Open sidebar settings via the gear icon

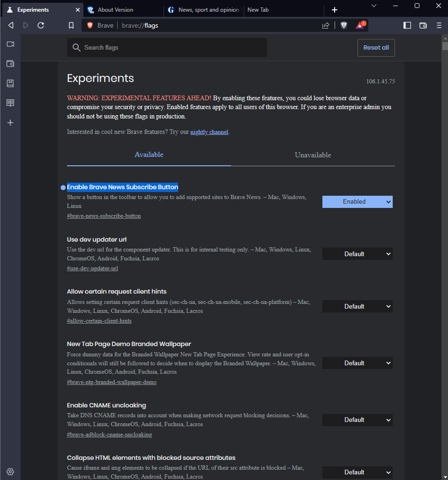tap(10, 472)
